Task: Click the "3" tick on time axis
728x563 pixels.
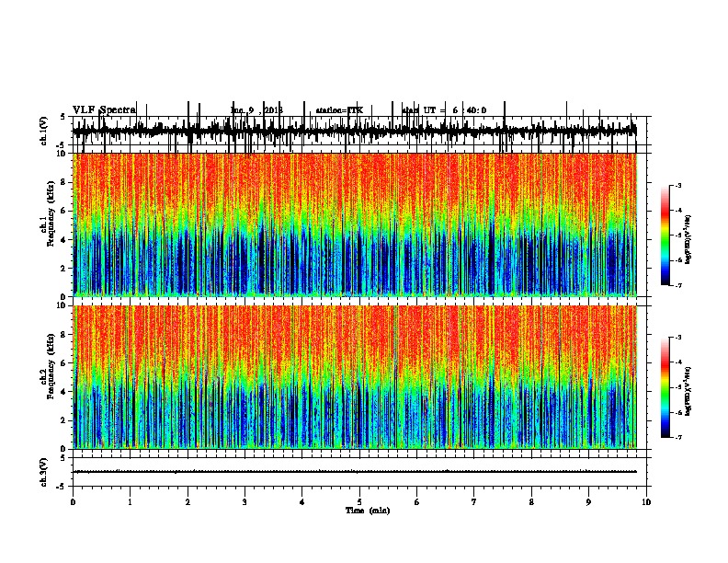Action: click(245, 502)
